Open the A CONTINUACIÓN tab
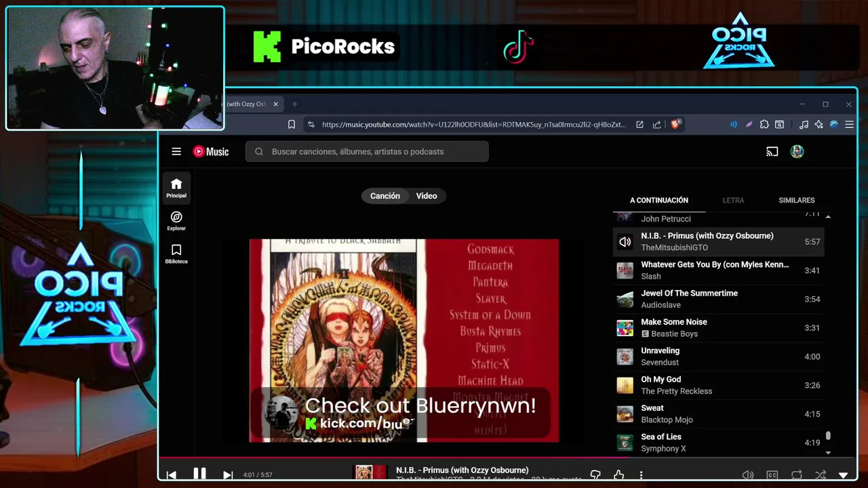 click(x=659, y=201)
